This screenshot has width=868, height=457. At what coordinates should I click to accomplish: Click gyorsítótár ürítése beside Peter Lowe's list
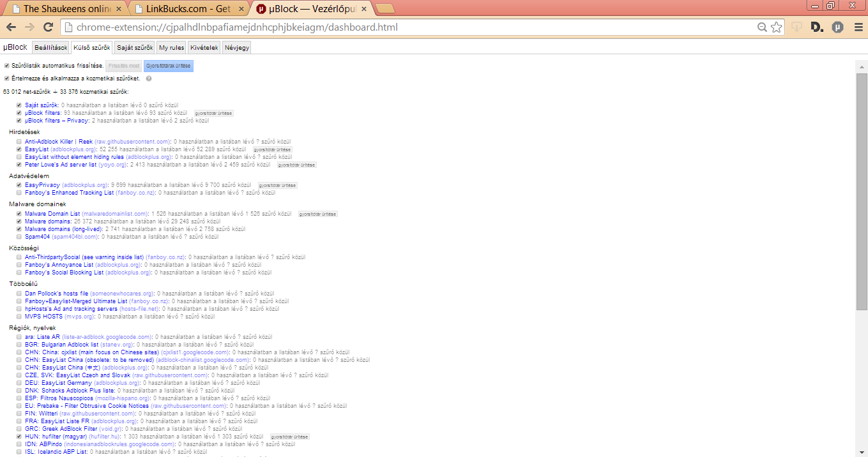297,165
